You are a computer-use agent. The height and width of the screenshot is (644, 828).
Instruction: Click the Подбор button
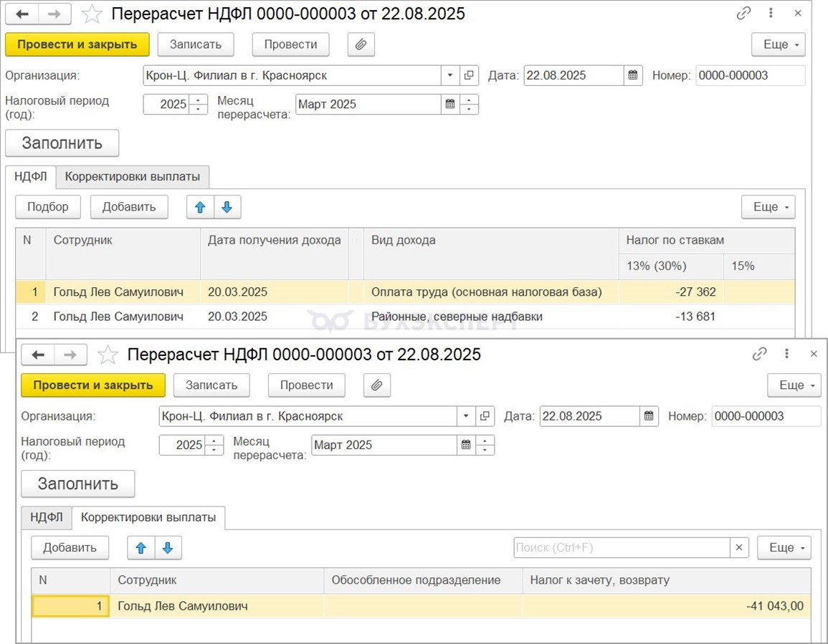tap(48, 207)
